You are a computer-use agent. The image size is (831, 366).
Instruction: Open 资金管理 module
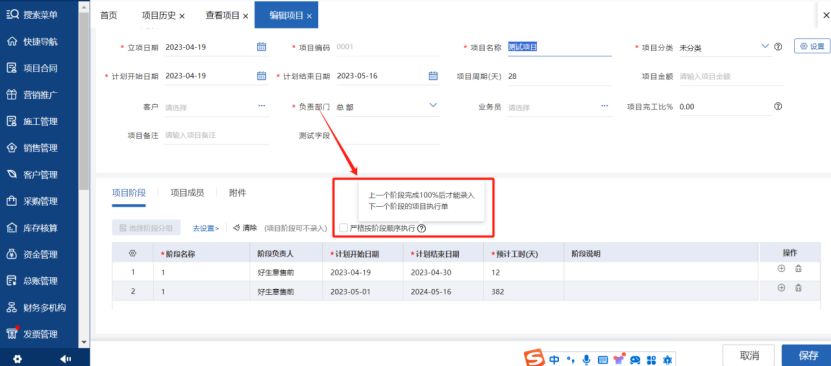[32, 255]
